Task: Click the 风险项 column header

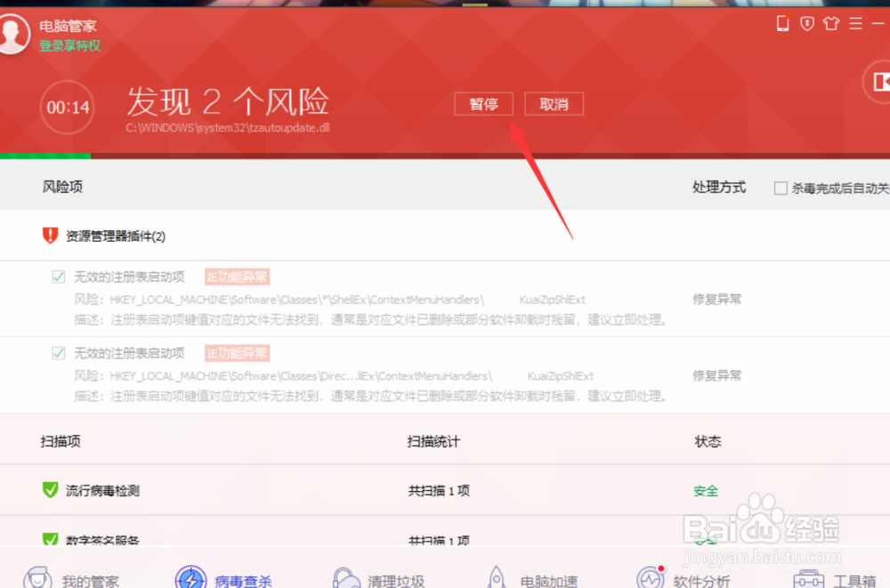Action: pyautogui.click(x=62, y=187)
